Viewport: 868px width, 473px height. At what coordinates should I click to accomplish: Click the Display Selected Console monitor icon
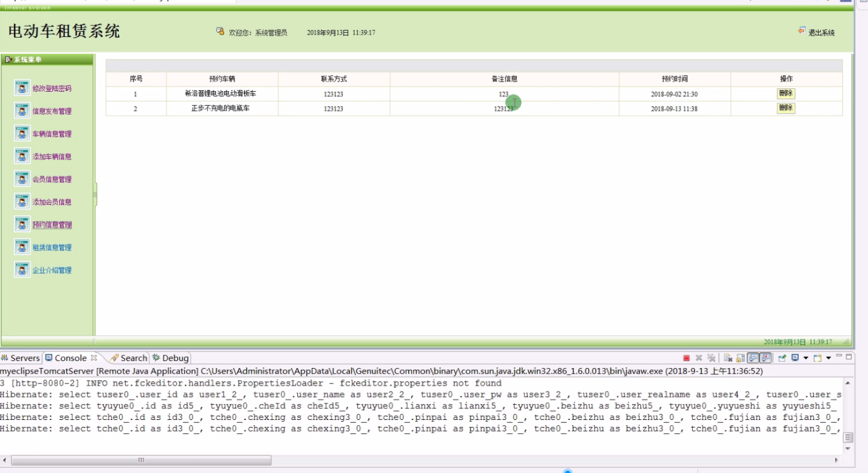click(x=795, y=358)
